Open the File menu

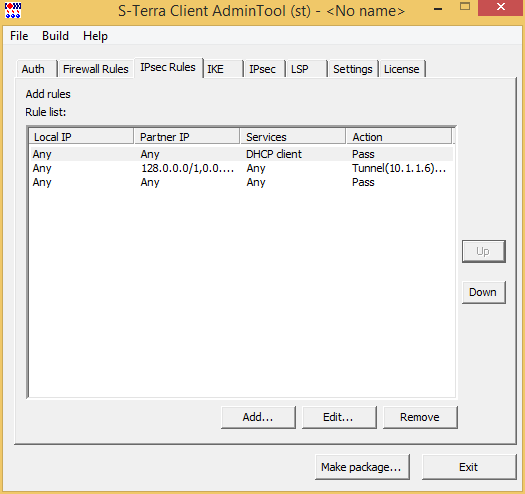[x=19, y=36]
